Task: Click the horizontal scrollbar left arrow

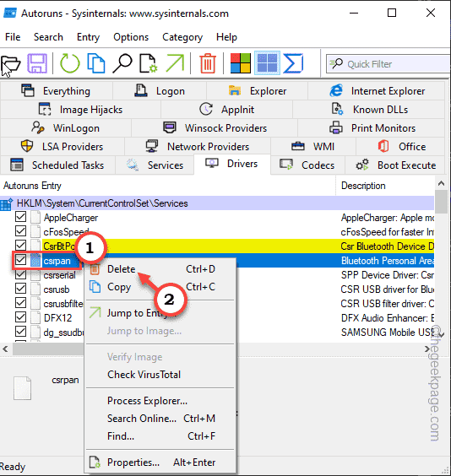Action: [x=5, y=349]
